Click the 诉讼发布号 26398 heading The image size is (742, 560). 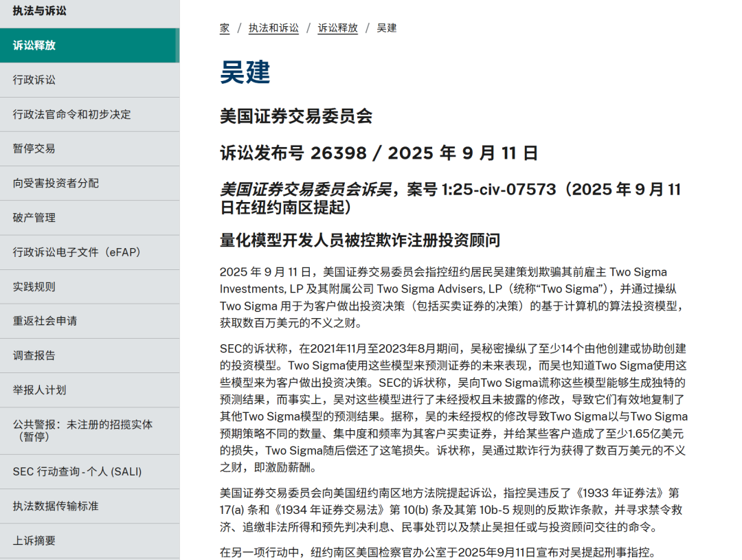point(379,153)
